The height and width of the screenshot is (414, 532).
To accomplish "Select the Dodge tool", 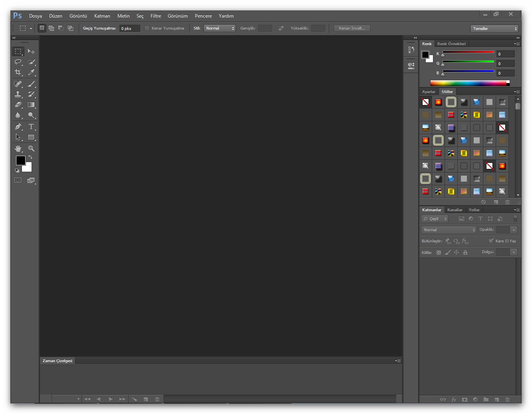I will (31, 115).
